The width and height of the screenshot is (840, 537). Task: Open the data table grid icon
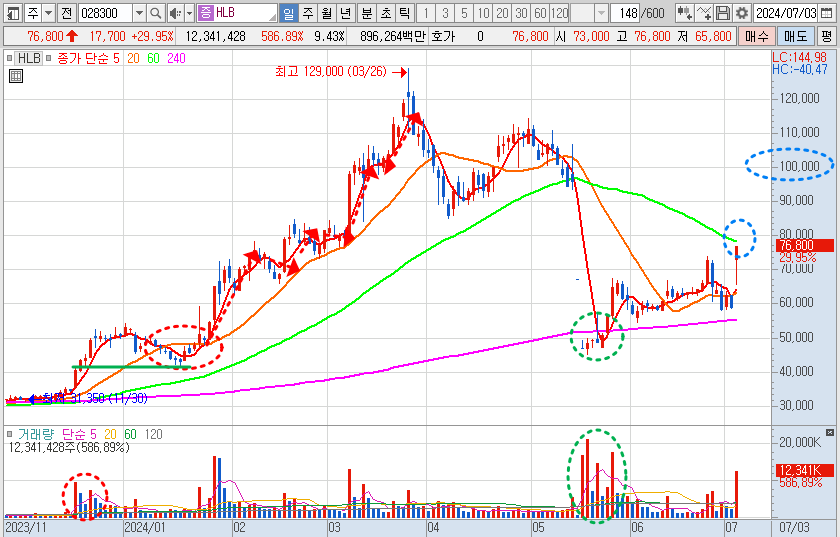16,76
